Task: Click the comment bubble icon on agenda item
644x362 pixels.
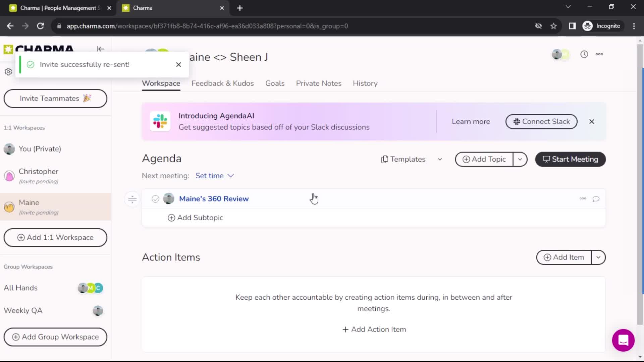Action: 596,198
